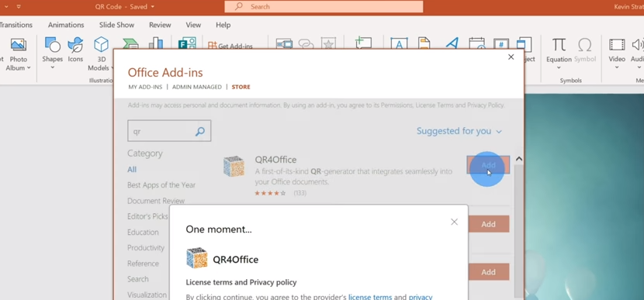The image size is (644, 300).
Task: Insert Icons from the ribbon
Action: click(75, 50)
